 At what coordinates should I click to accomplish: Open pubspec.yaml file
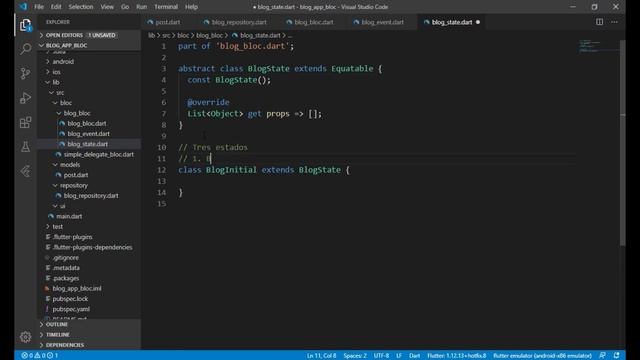pyautogui.click(x=71, y=309)
